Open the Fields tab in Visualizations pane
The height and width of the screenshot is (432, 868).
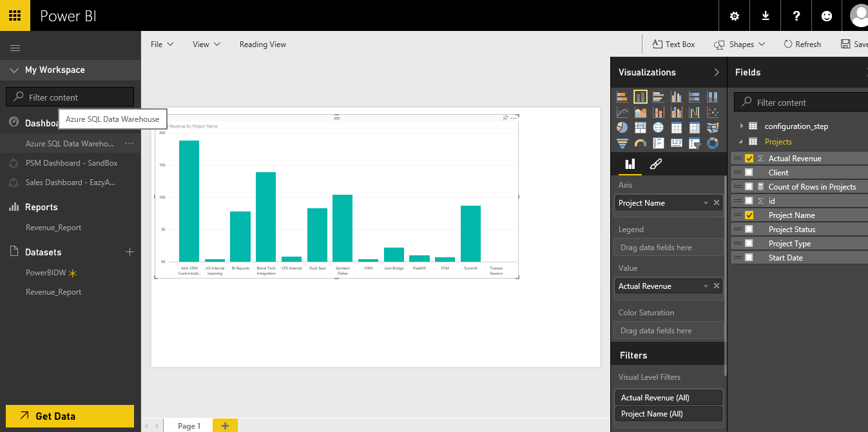click(x=630, y=164)
